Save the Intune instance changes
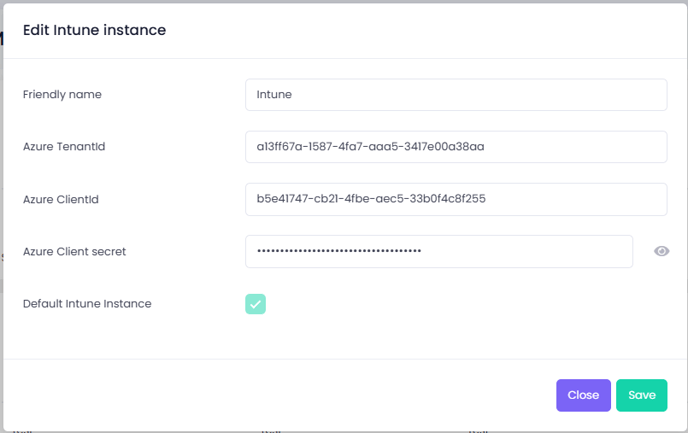This screenshot has width=688, height=433. coord(641,395)
